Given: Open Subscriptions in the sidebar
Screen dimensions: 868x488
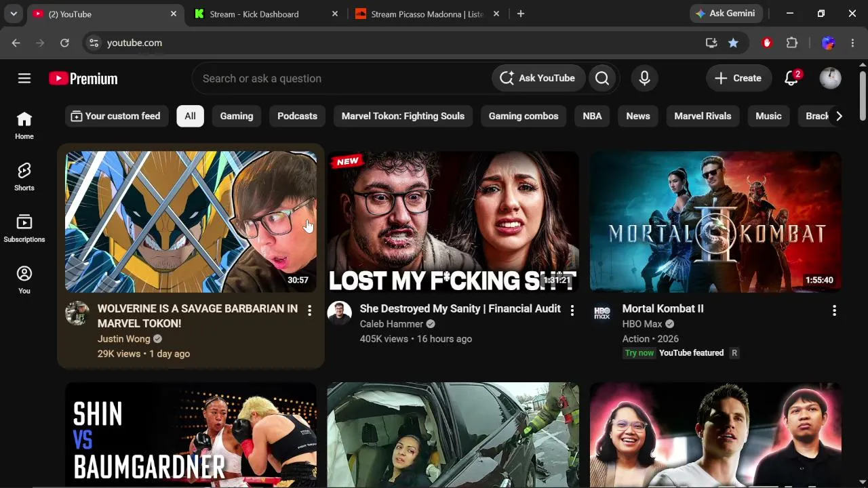Looking at the screenshot, I should pos(24,229).
